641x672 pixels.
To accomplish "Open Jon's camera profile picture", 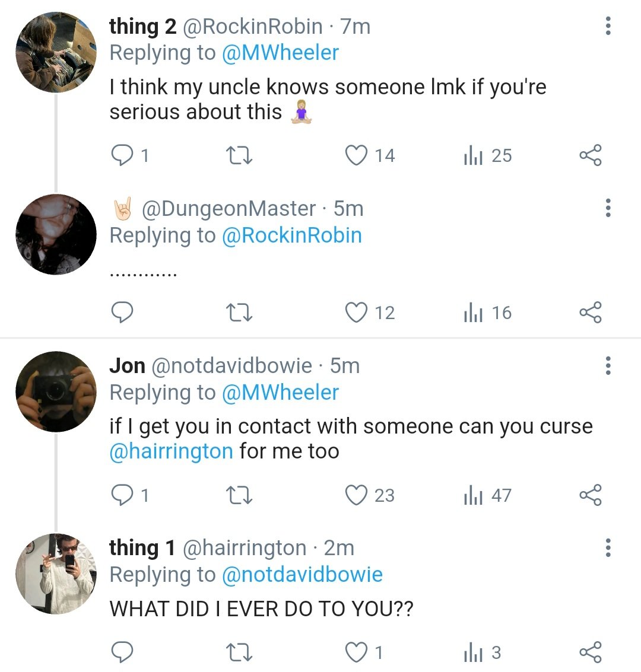I will (56, 391).
